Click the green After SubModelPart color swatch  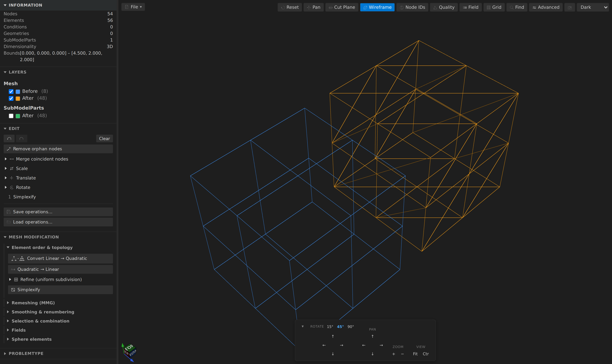click(x=18, y=116)
